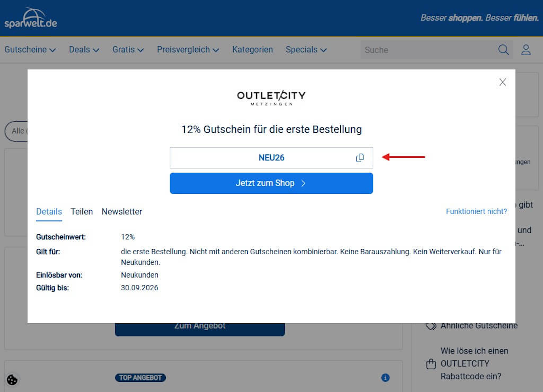Click the Einlösbar von value Neukunden
The width and height of the screenshot is (543, 392).
click(x=140, y=275)
